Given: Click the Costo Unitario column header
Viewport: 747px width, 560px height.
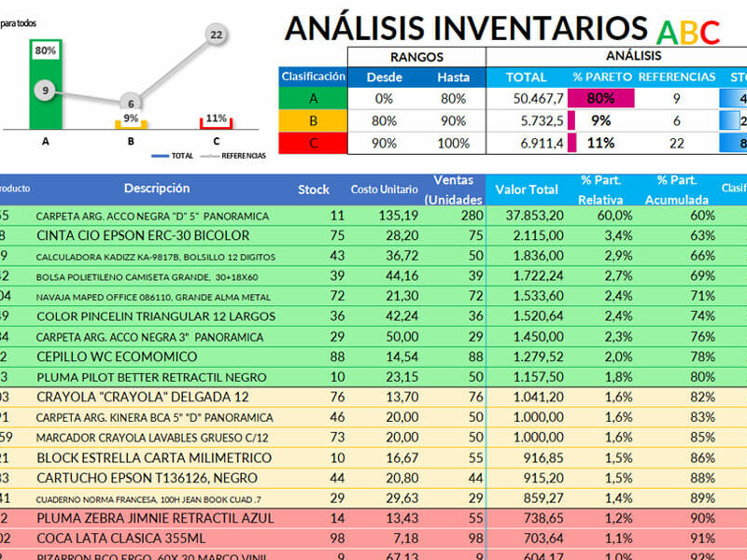Looking at the screenshot, I should [384, 189].
